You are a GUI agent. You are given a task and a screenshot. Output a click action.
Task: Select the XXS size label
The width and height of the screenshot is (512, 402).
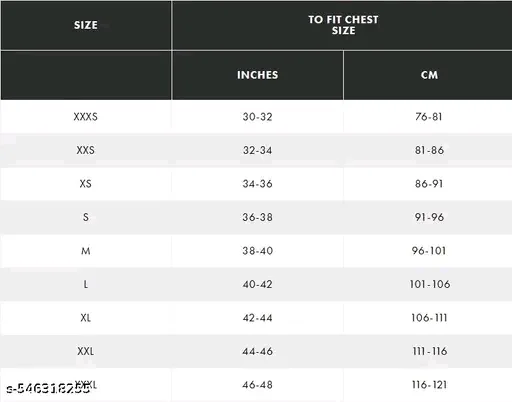(86, 150)
